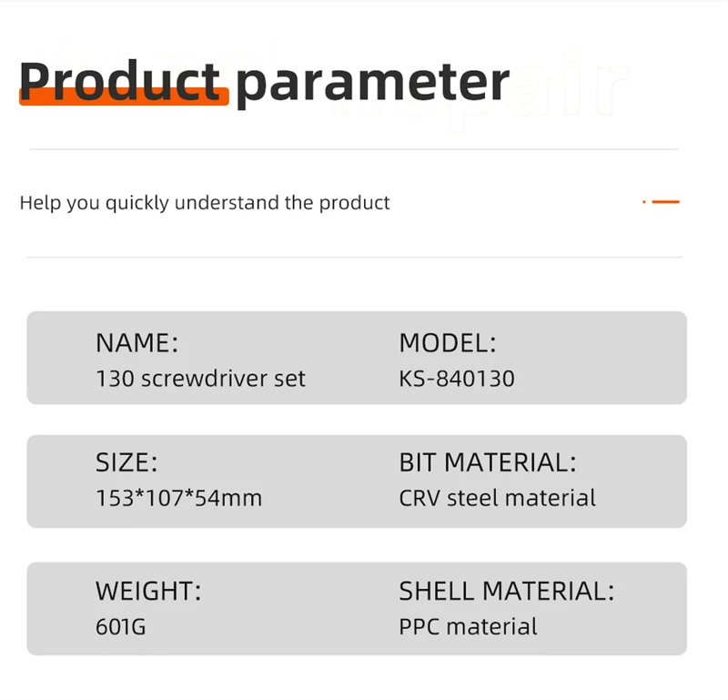
Task: Select model number KS-840130
Action: pyautogui.click(x=457, y=379)
